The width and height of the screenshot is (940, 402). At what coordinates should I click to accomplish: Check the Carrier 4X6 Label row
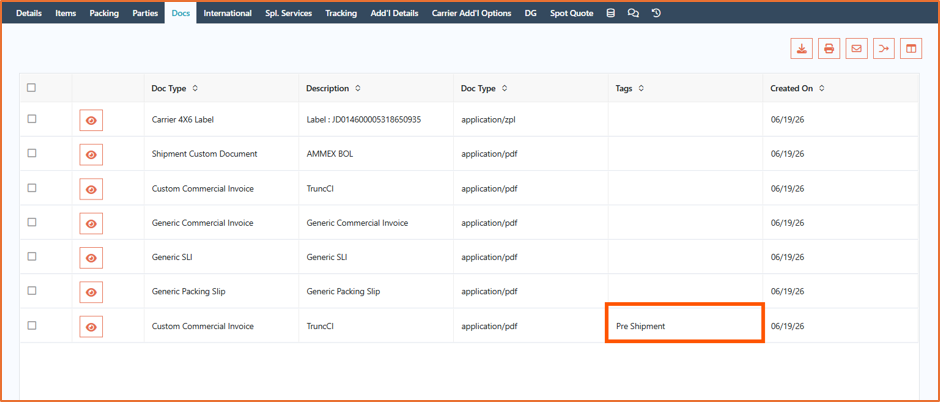pos(32,119)
